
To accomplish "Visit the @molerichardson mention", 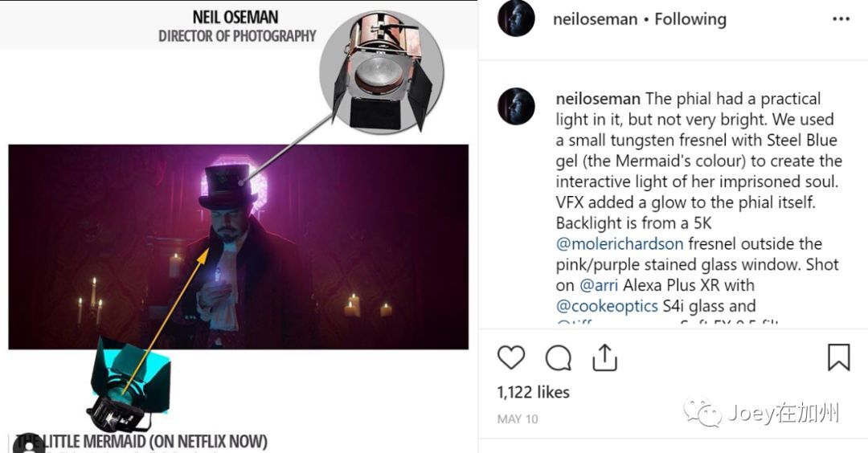I will [619, 243].
